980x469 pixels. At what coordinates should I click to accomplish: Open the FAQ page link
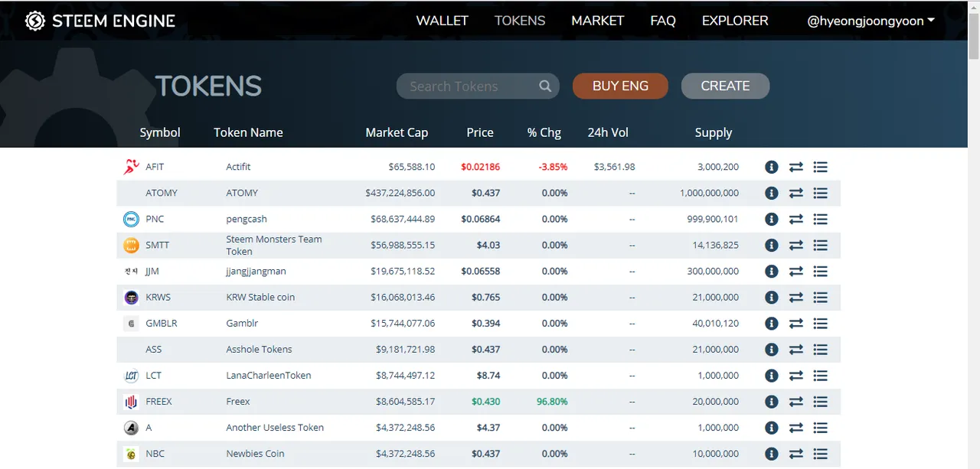662,21
